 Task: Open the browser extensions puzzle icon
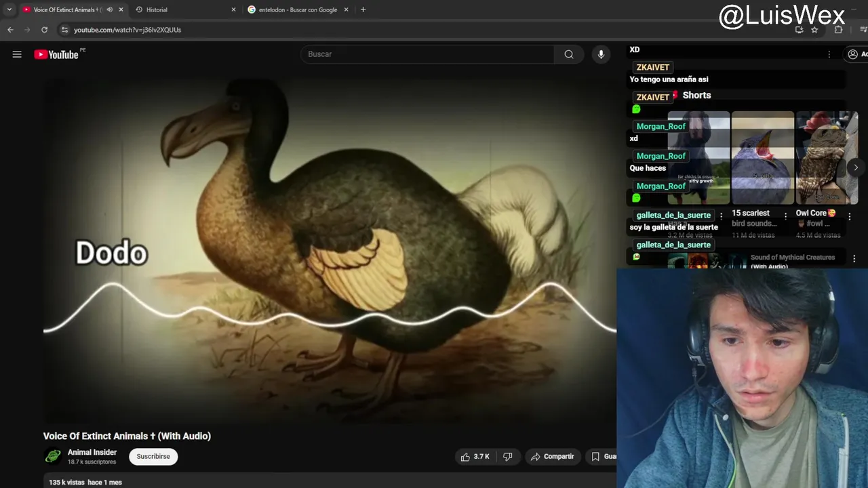[838, 30]
